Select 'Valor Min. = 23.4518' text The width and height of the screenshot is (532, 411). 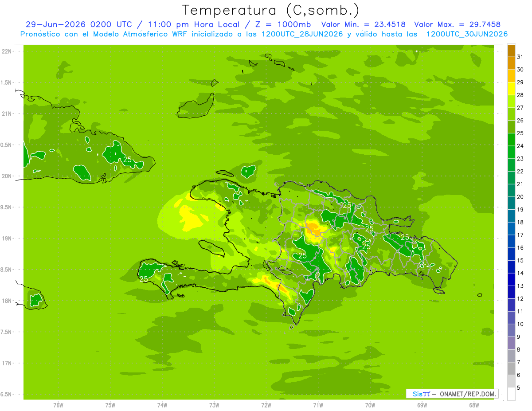coord(363,24)
